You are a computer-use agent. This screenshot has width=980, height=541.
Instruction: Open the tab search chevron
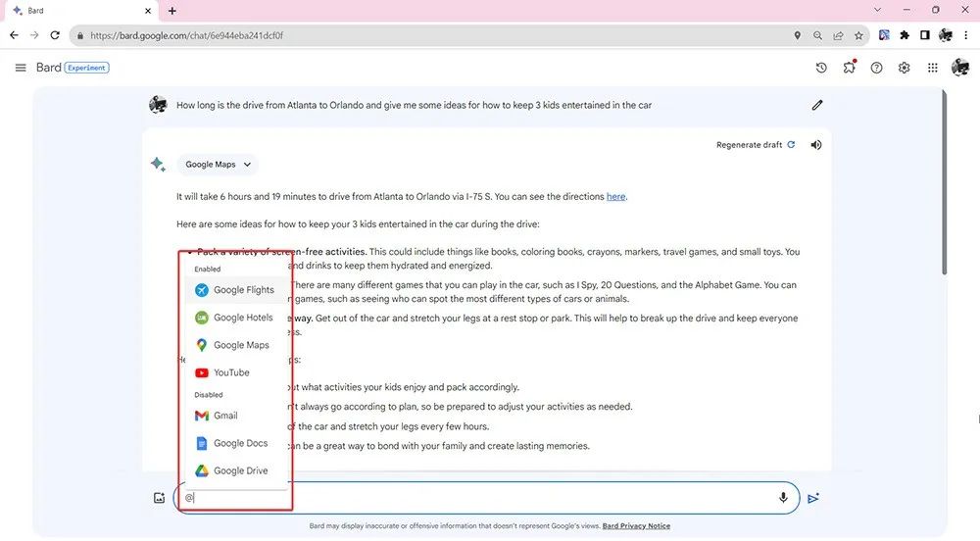877,10
